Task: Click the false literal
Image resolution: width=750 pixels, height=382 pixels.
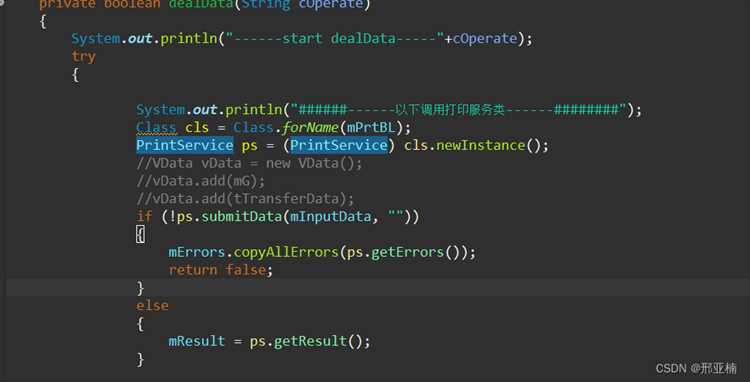Action: (246, 270)
